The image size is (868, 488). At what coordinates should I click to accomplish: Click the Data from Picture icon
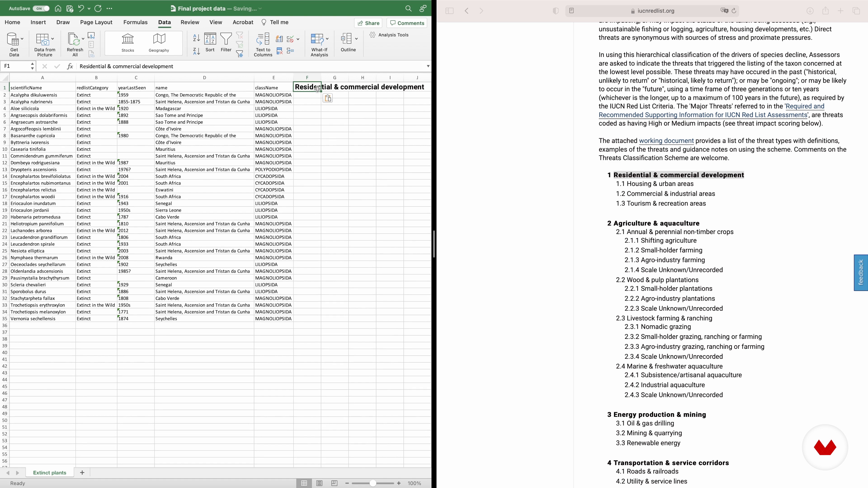coord(43,39)
